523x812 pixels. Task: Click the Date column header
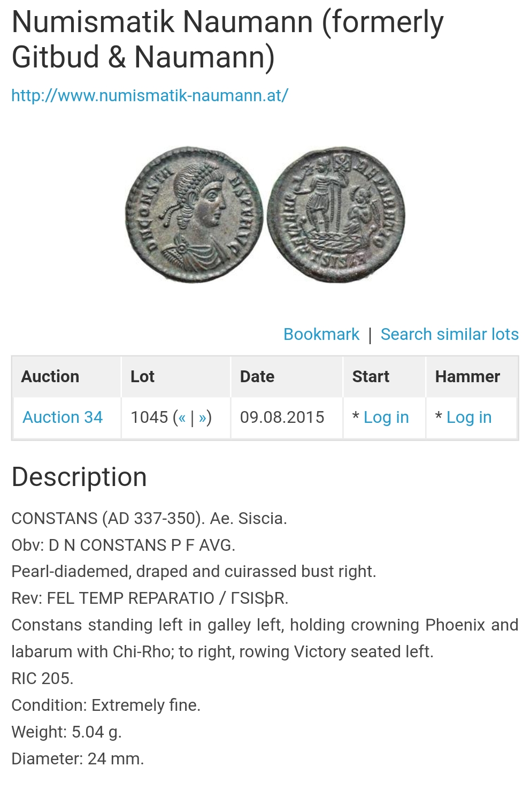(x=257, y=376)
